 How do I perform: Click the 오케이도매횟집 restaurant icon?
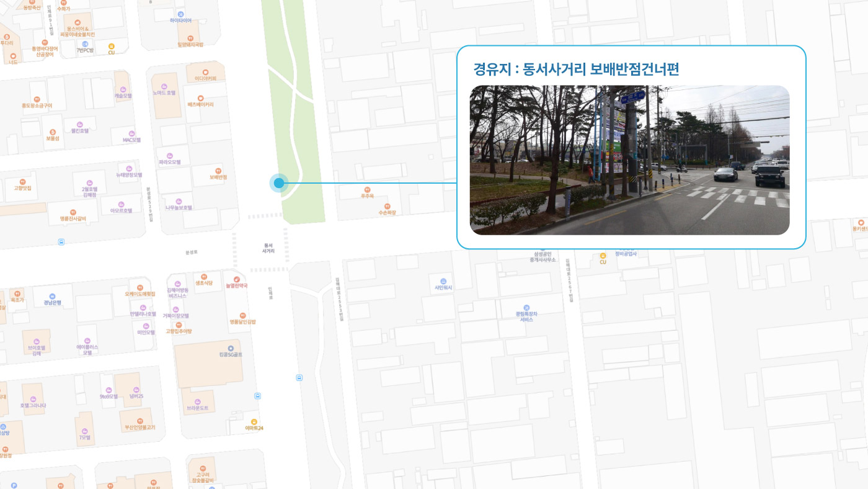tap(139, 287)
